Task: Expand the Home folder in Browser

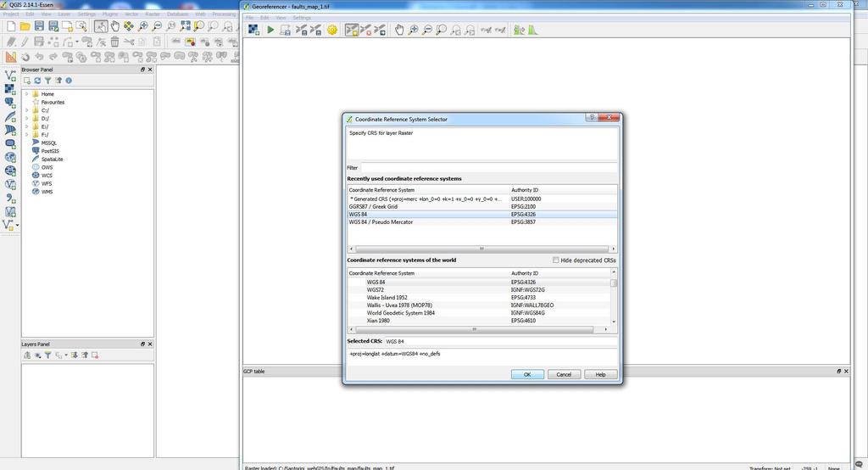Action: click(x=26, y=94)
